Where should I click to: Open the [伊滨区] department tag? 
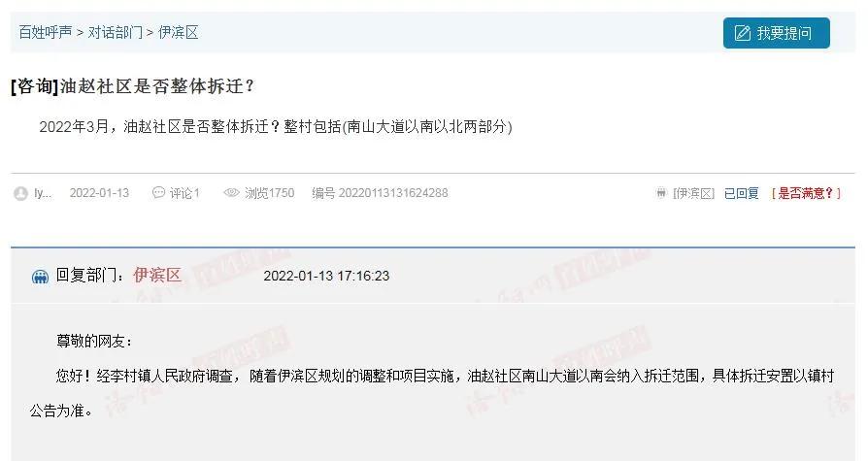point(693,193)
